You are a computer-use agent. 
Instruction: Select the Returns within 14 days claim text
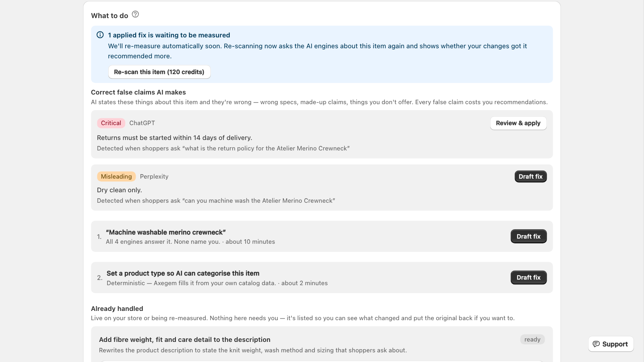[174, 138]
